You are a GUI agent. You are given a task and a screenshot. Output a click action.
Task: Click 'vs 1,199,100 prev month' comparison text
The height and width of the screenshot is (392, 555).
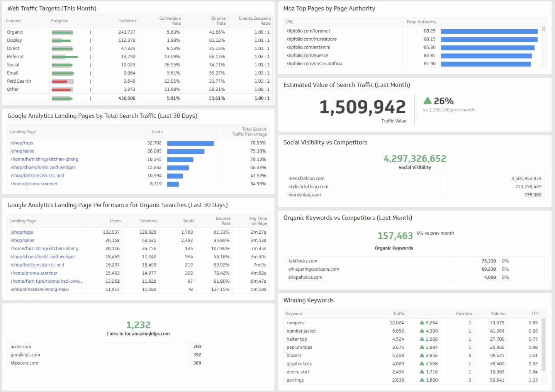pos(449,110)
